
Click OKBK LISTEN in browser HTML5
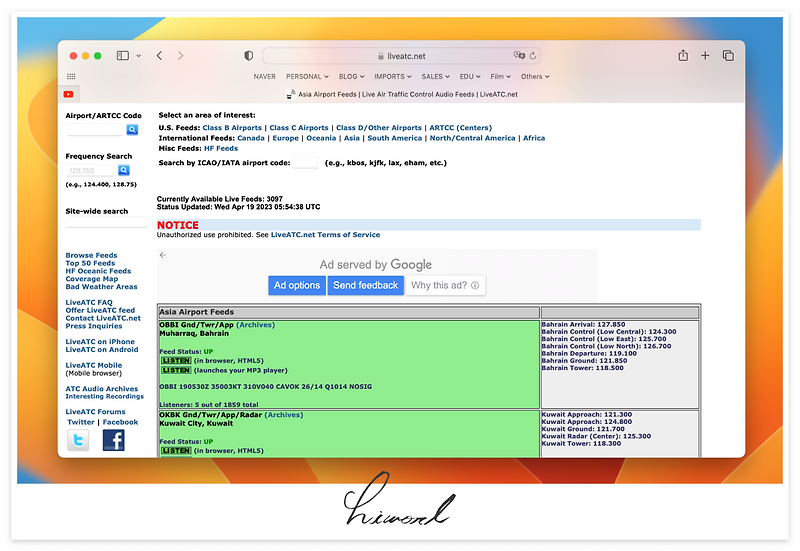click(176, 450)
